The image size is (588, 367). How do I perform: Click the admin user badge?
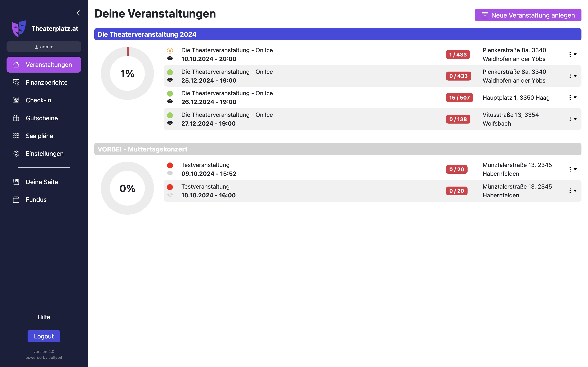point(44,47)
